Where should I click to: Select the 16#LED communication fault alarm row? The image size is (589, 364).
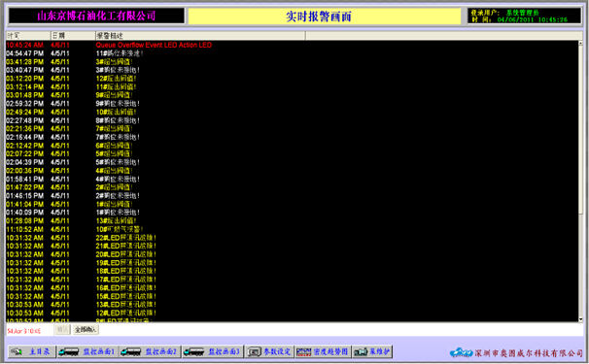pyautogui.click(x=292, y=288)
